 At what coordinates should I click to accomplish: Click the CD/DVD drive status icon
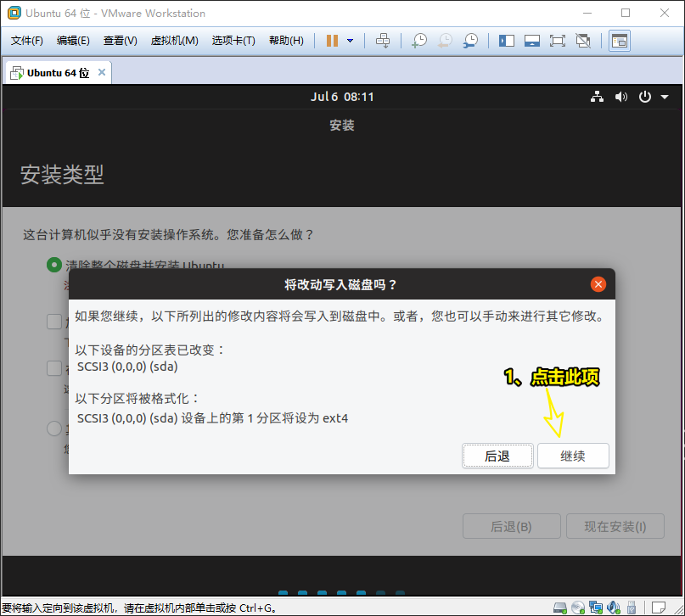578,608
